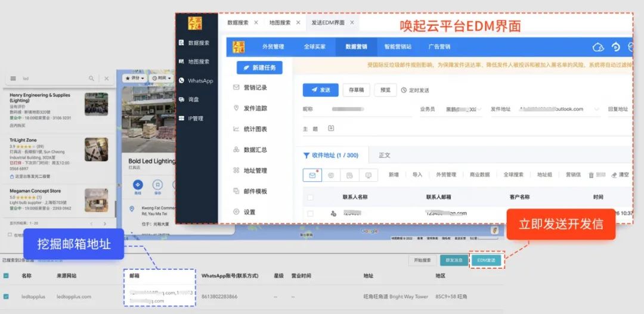Click the EDM发送 button
644x314 pixels.
pos(487,260)
